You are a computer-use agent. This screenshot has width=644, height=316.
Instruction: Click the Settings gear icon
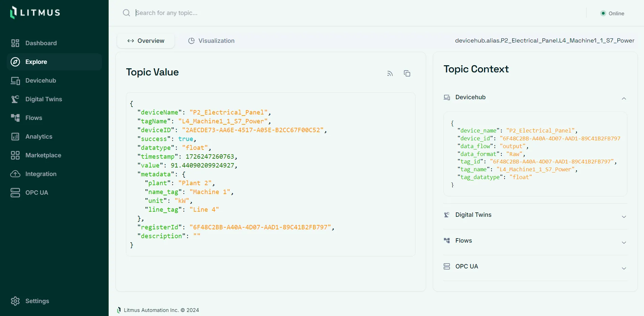click(15, 301)
